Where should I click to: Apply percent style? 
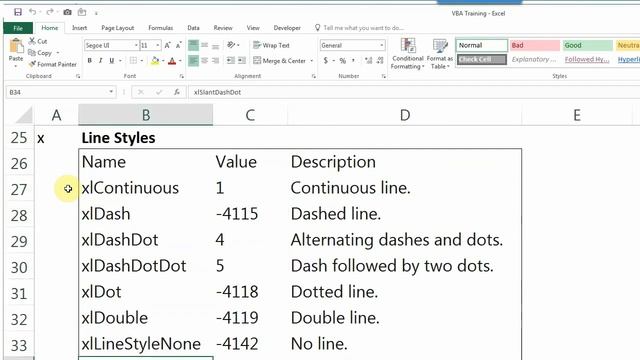pyautogui.click(x=342, y=61)
